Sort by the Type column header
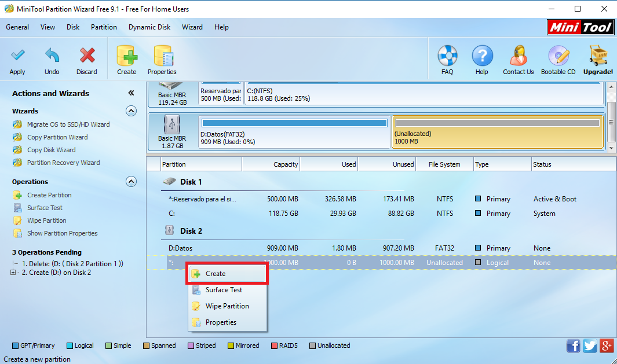 (x=502, y=164)
